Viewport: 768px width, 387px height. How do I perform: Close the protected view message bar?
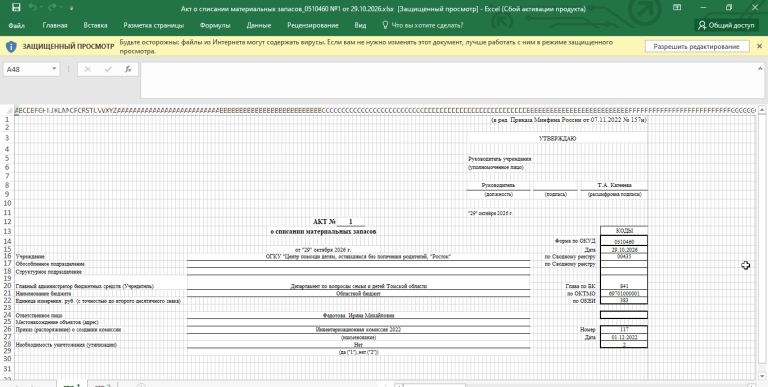coord(760,47)
